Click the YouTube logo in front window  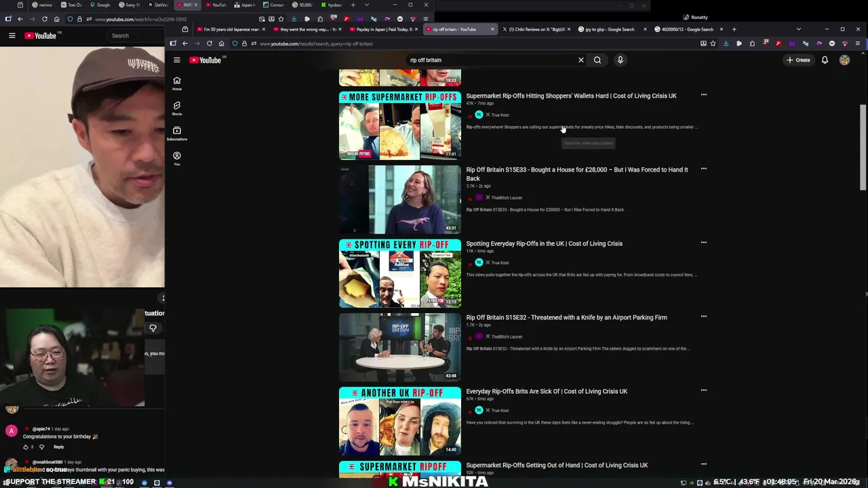205,60
